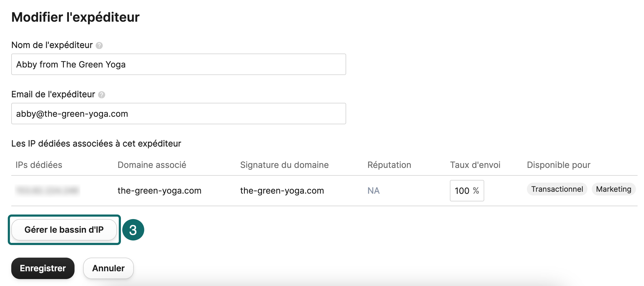This screenshot has width=644, height=286.
Task: Click the NA reputation value
Action: click(373, 191)
